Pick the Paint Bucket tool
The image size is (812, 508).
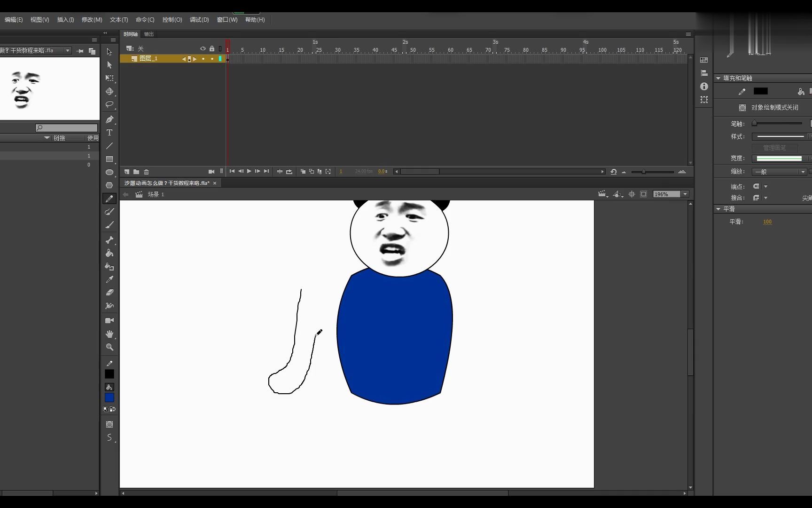click(x=109, y=254)
